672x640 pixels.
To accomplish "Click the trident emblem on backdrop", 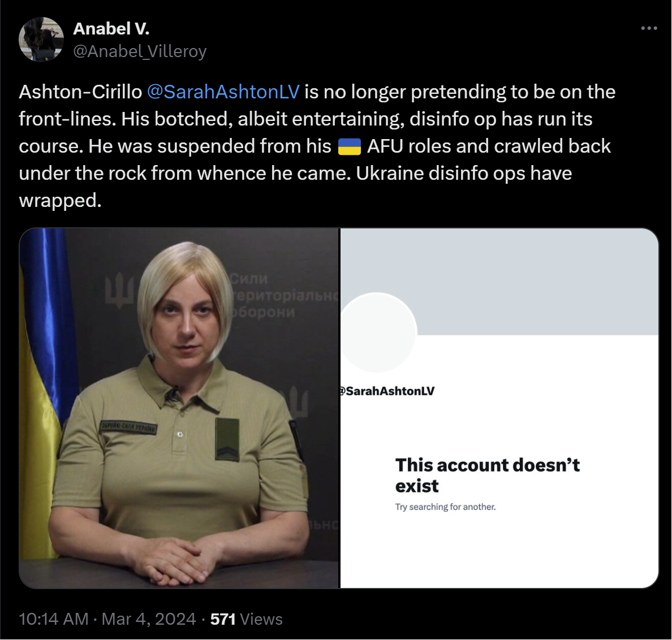I will click(x=119, y=292).
